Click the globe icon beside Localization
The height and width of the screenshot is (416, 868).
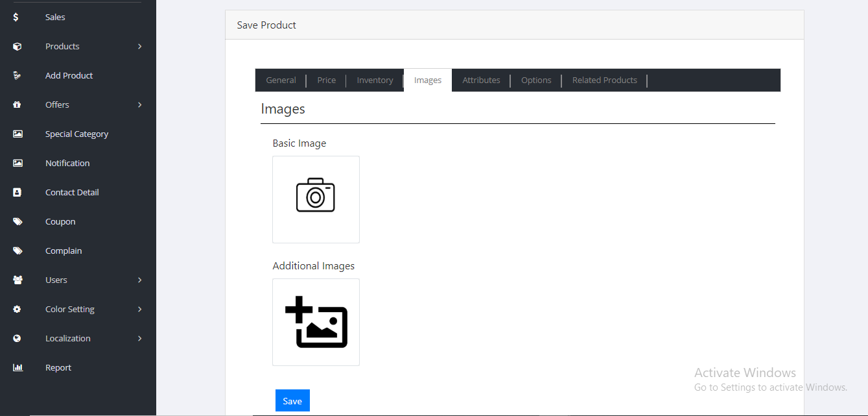point(18,339)
